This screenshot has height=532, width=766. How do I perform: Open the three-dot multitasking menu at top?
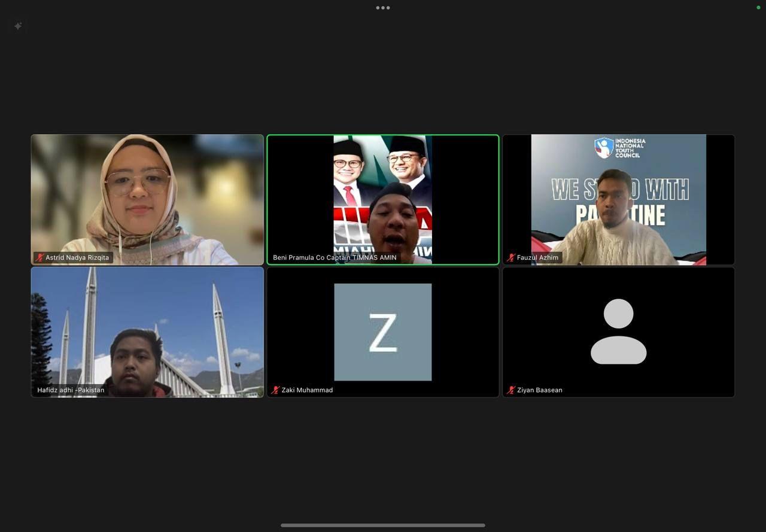(383, 8)
